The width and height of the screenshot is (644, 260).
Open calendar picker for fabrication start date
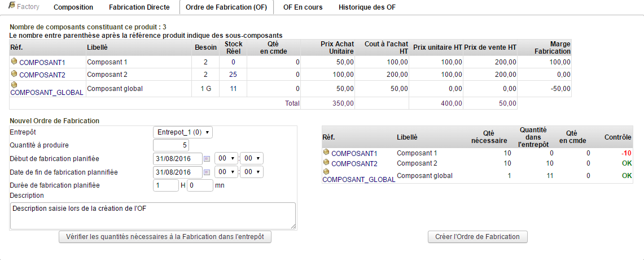pos(207,159)
